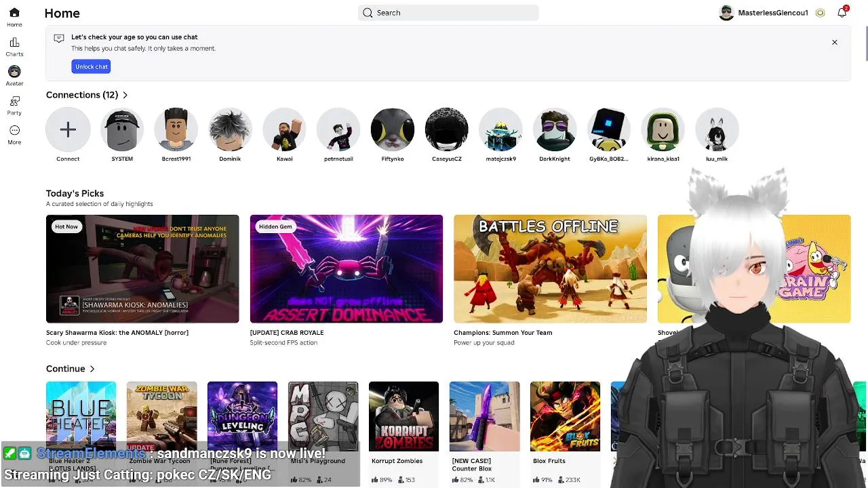Click the Today's Picks heading
The height and width of the screenshot is (488, 868).
[75, 193]
